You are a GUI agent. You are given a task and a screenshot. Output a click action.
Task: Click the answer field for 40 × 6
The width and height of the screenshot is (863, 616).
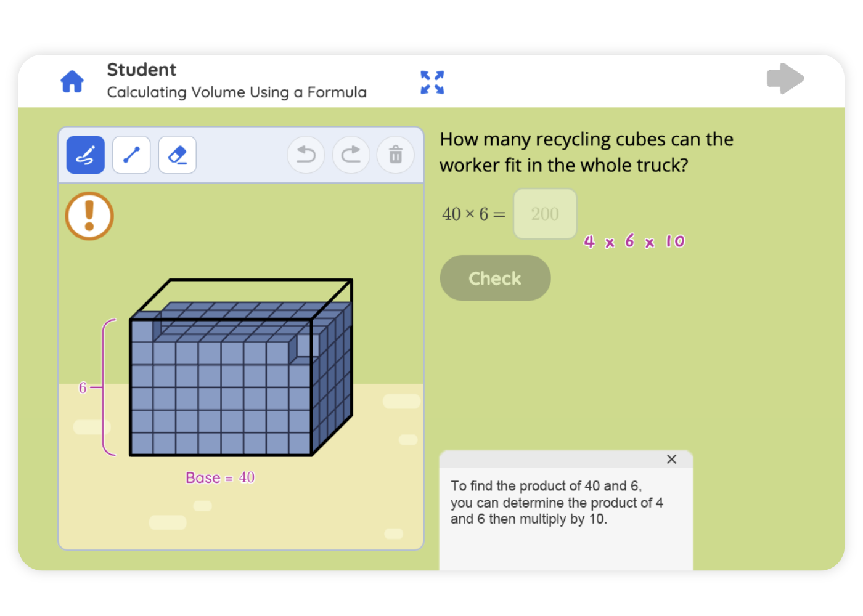tap(545, 214)
